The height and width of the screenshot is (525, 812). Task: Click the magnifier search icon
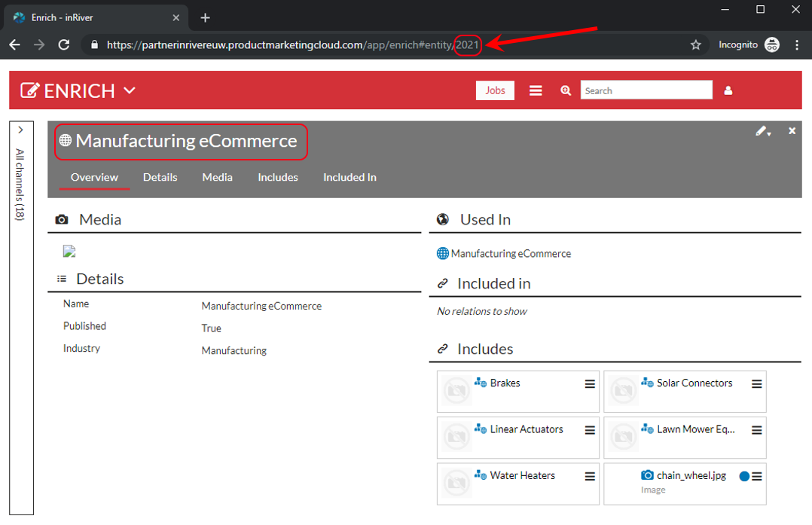click(566, 90)
